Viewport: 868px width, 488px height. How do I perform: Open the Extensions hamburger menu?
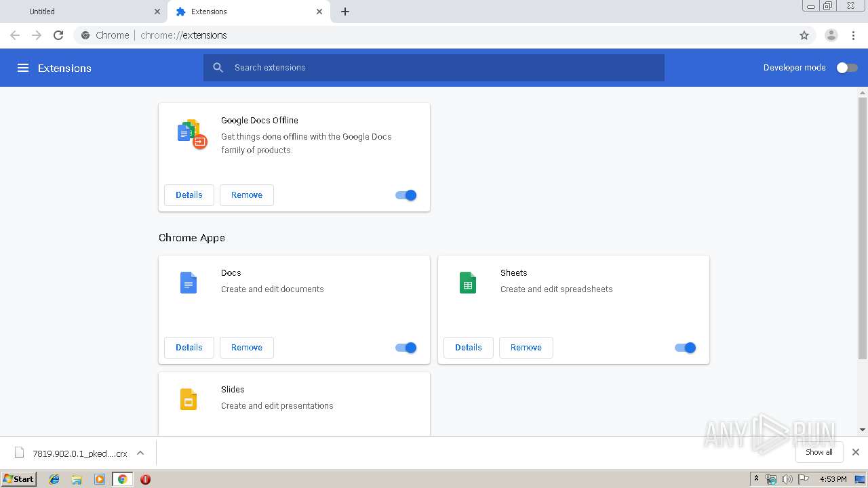point(23,68)
